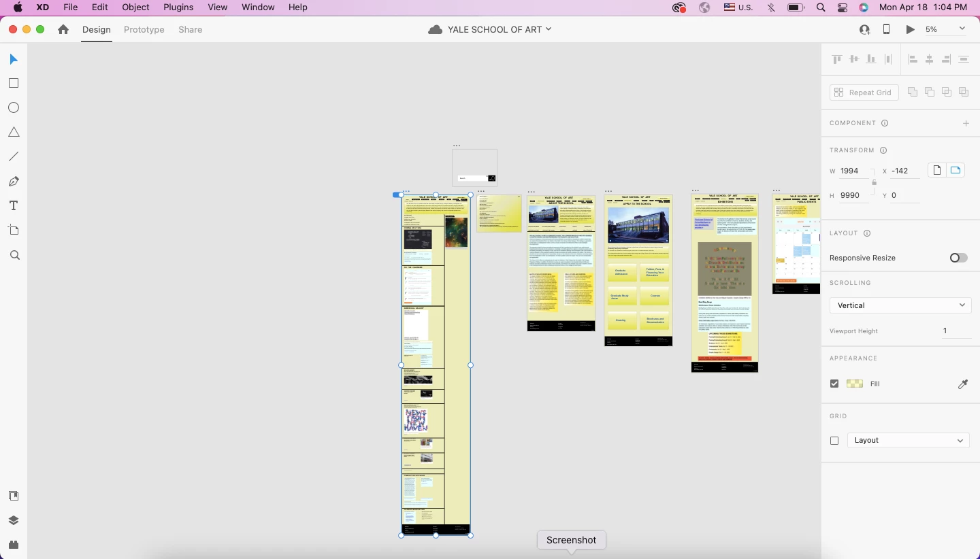This screenshot has width=980, height=559.
Task: Start desktop preview play button
Action: [x=910, y=29]
